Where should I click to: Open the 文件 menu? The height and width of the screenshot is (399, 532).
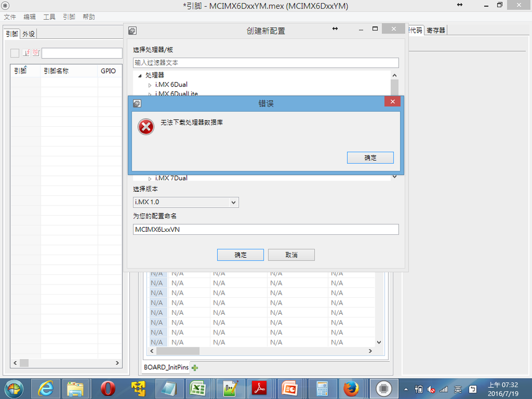click(10, 17)
